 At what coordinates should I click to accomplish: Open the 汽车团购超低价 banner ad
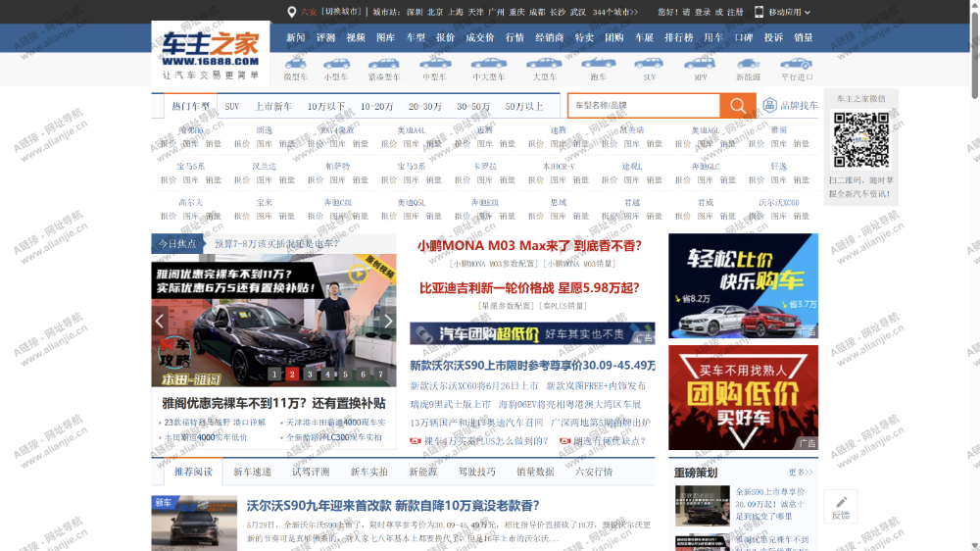(x=532, y=334)
